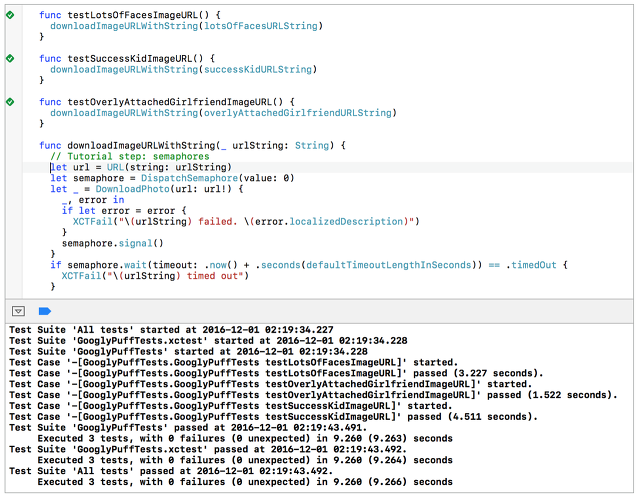Click console line "'GooglyPuffTests.xctest' started"

208,341
